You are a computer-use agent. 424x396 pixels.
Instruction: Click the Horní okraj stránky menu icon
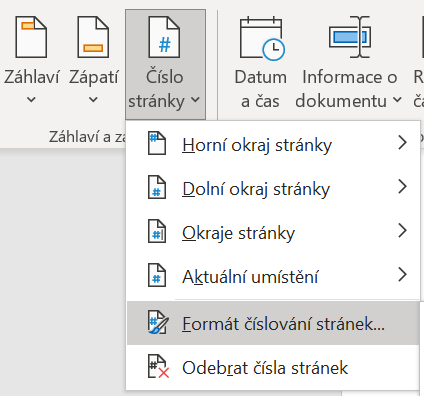(157, 143)
